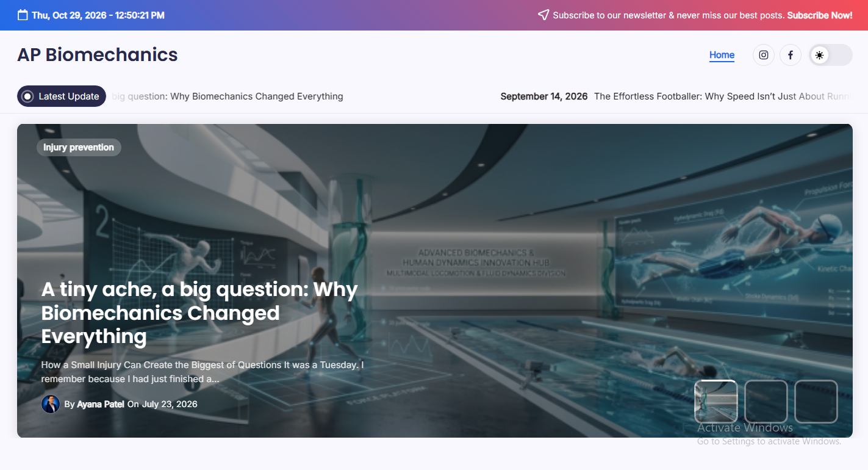Viewport: 868px width, 470px height.
Task: Select the Injury prevention category tag
Action: click(79, 147)
